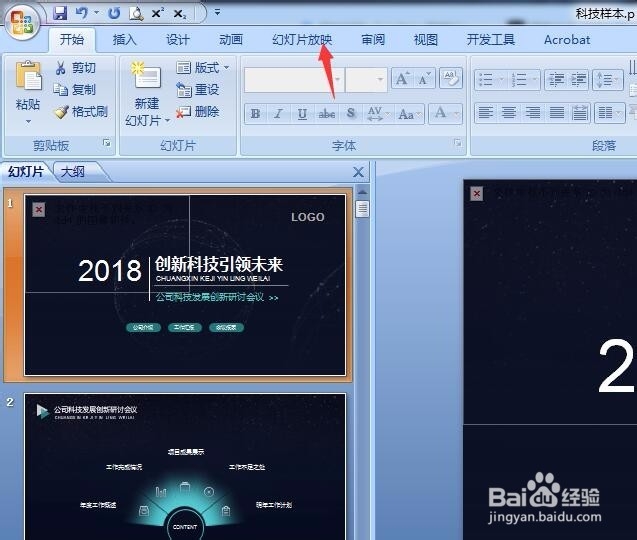Customize the quick access toolbar
637x540 pixels.
(x=217, y=13)
